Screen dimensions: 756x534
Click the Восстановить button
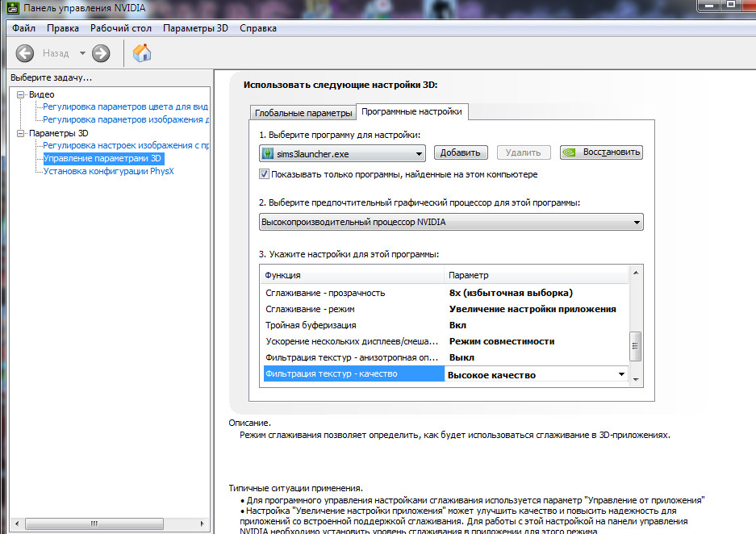coord(601,152)
